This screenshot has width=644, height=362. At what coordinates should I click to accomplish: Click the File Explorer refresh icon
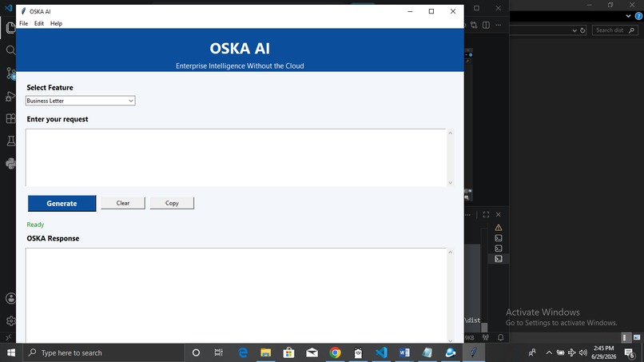[x=582, y=30]
